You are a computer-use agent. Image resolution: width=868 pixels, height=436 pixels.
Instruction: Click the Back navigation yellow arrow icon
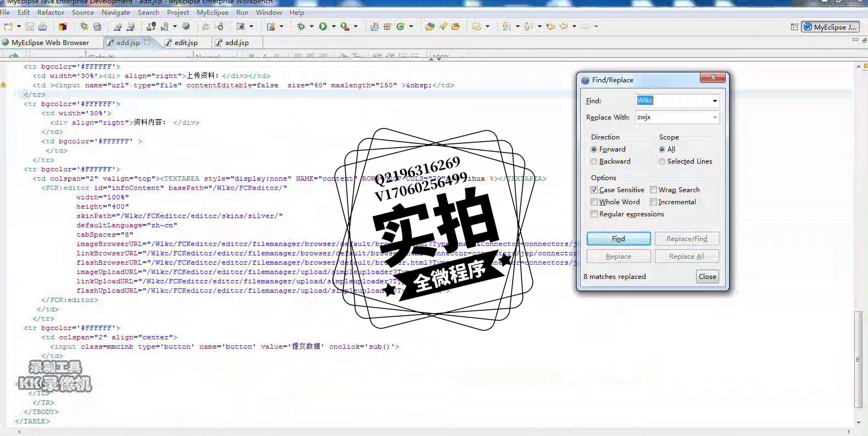(x=564, y=26)
